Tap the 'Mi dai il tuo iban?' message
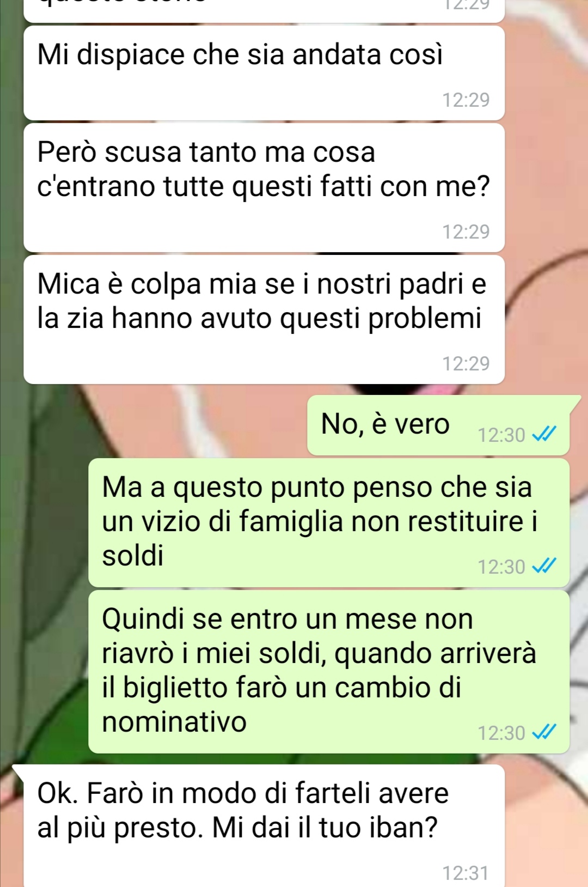 point(264,825)
